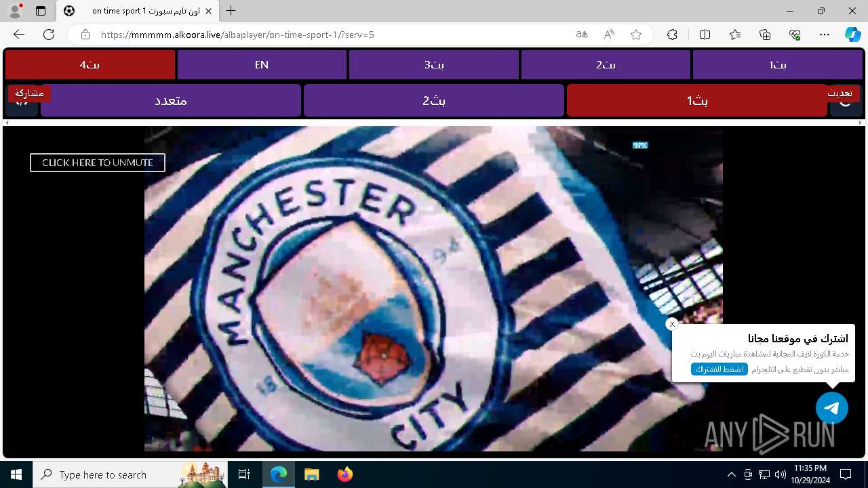The width and height of the screenshot is (868, 488).
Task: Open File Explorer from the taskbar
Action: pyautogui.click(x=311, y=474)
